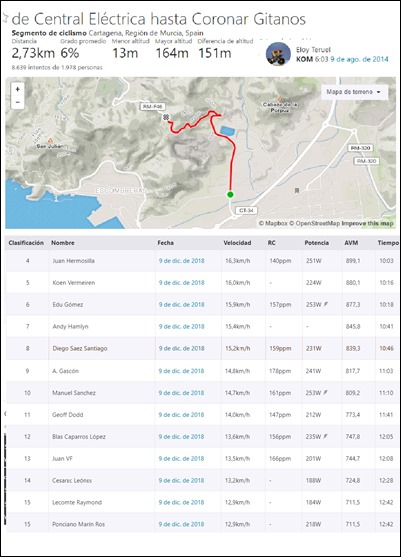Zoom out the map with minus button
This screenshot has height=557, width=401.
[x=18, y=102]
